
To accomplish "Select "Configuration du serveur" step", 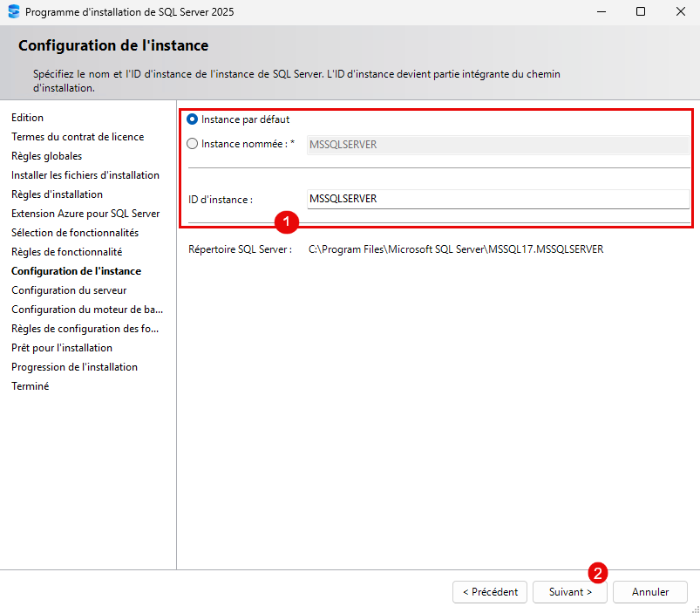I will pos(69,290).
